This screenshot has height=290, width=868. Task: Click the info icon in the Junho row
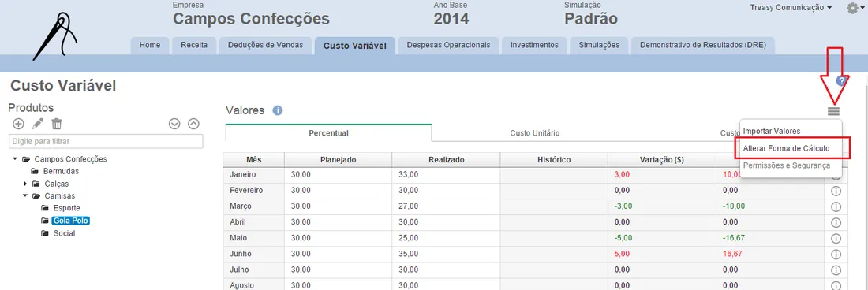(x=836, y=255)
